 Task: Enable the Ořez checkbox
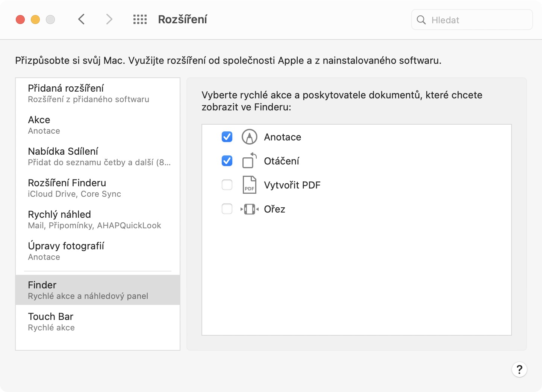tap(227, 209)
